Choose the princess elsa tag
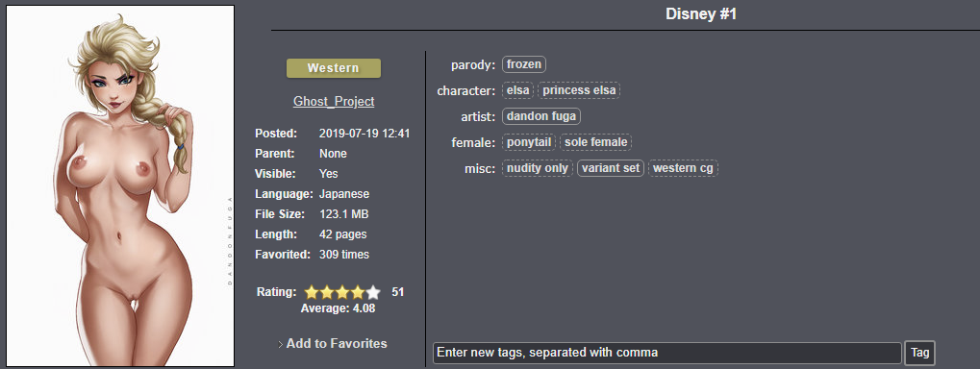Screen dimensions: 980x369 coord(579,90)
